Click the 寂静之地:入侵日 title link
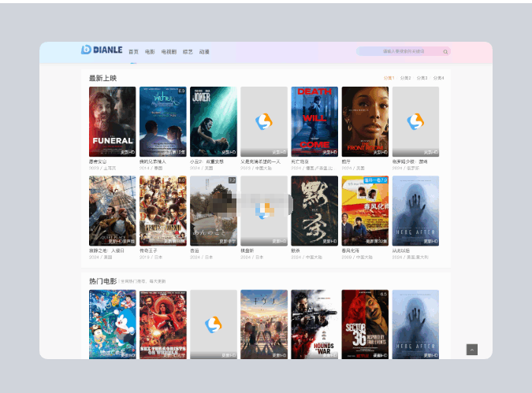This screenshot has height=393, width=532. (106, 251)
